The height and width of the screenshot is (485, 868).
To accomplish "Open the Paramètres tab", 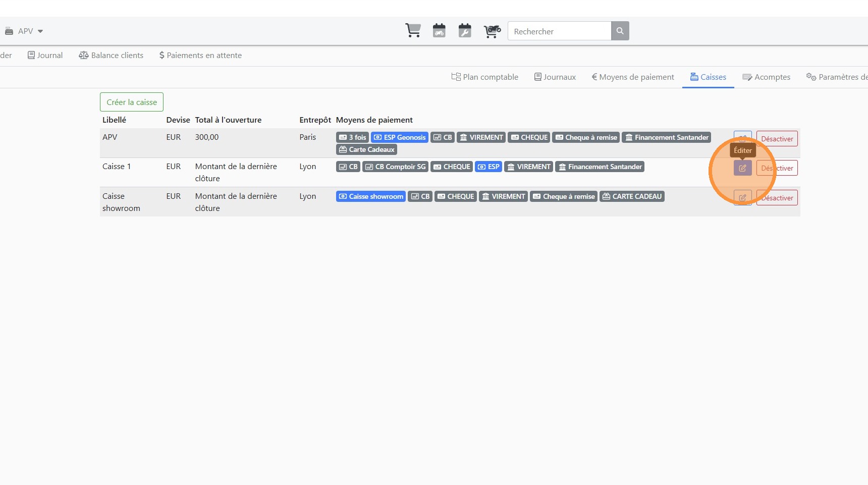I will tap(837, 77).
